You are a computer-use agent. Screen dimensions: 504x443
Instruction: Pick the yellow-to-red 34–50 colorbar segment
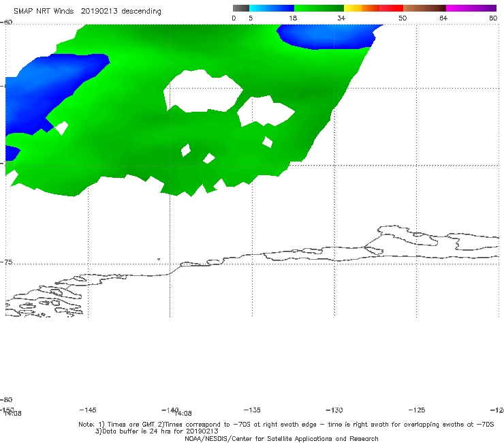tap(373, 8)
